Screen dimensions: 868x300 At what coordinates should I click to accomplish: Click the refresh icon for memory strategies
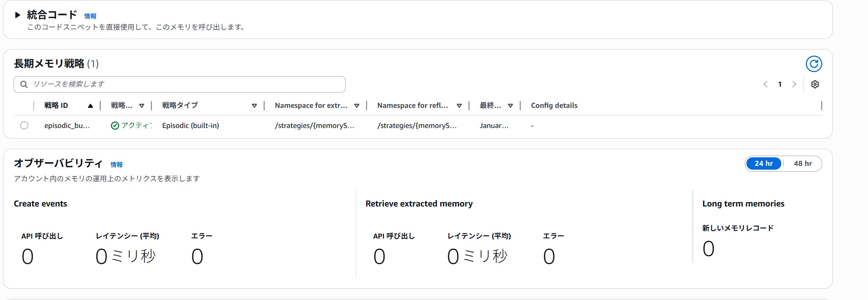point(814,64)
